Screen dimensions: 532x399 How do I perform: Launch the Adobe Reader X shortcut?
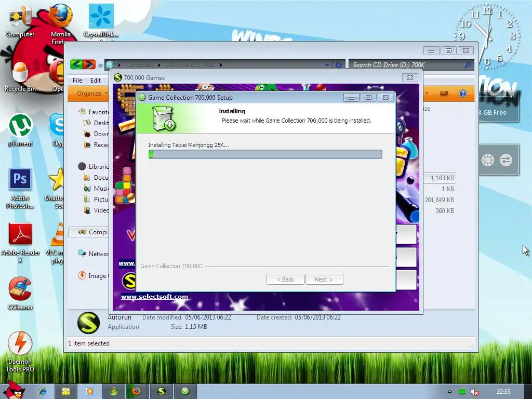pos(20,243)
